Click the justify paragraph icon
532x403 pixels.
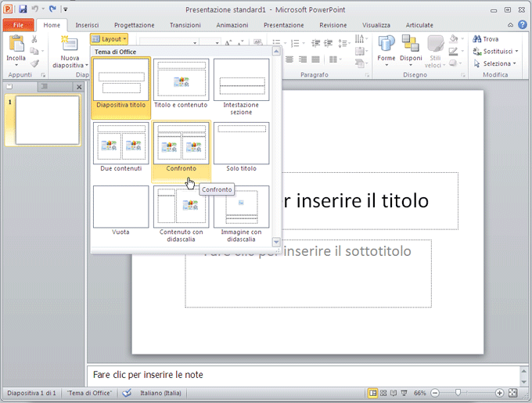pos(315,59)
